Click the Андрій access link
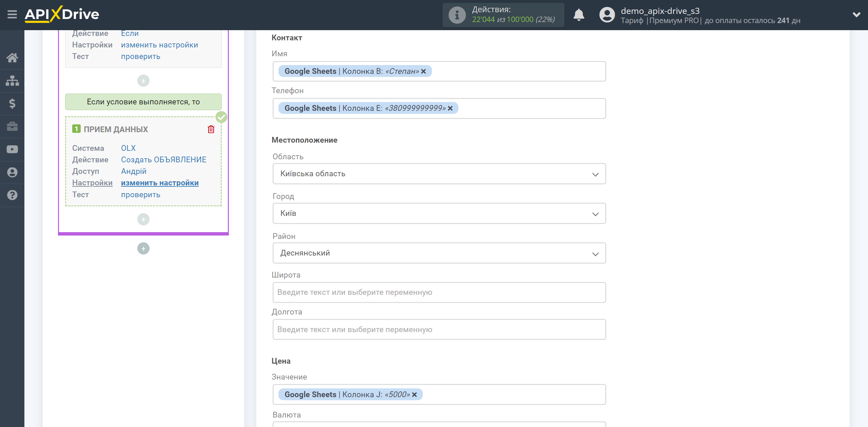The height and width of the screenshot is (427, 868). tap(134, 171)
